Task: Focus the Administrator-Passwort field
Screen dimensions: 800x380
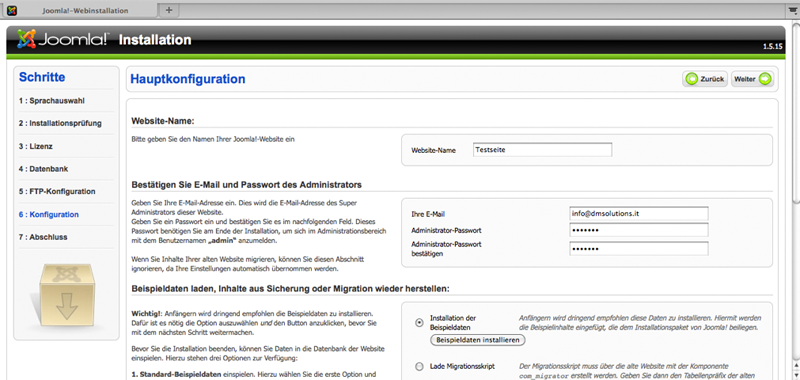Action: tap(639, 231)
